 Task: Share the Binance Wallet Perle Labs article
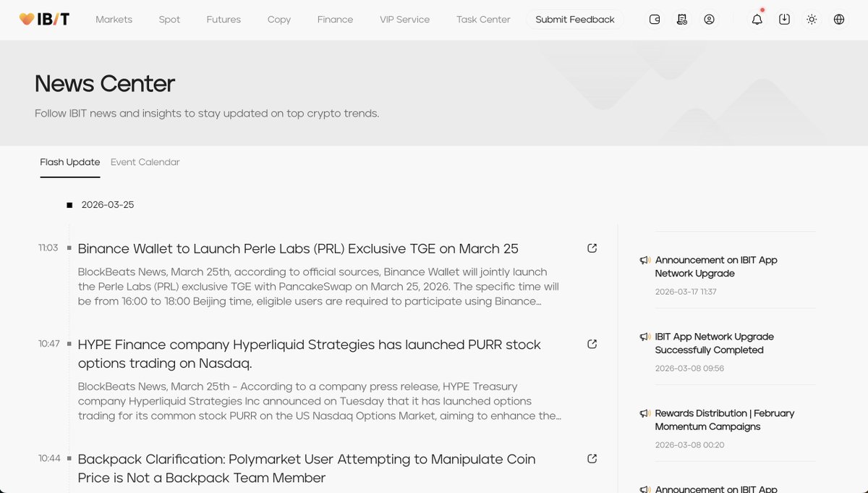point(592,248)
